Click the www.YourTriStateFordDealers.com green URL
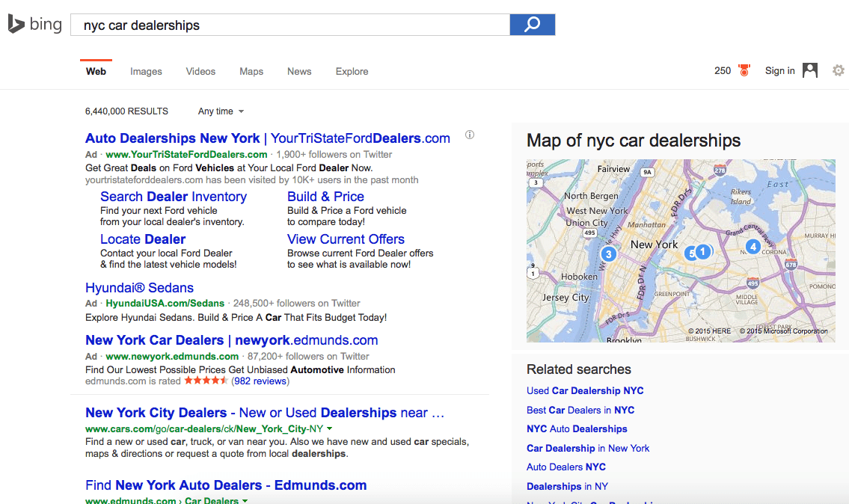The width and height of the screenshot is (849, 504). [186, 154]
